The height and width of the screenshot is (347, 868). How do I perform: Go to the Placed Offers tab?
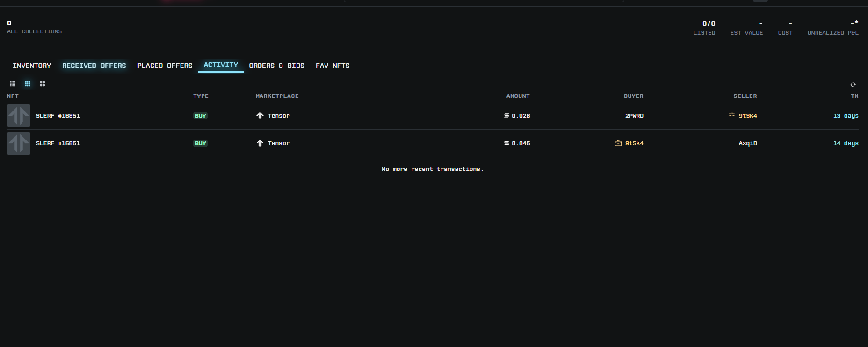point(165,66)
